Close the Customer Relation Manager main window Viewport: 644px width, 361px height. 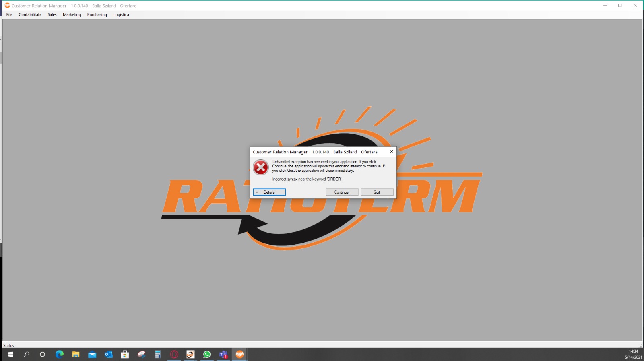pos(636,6)
